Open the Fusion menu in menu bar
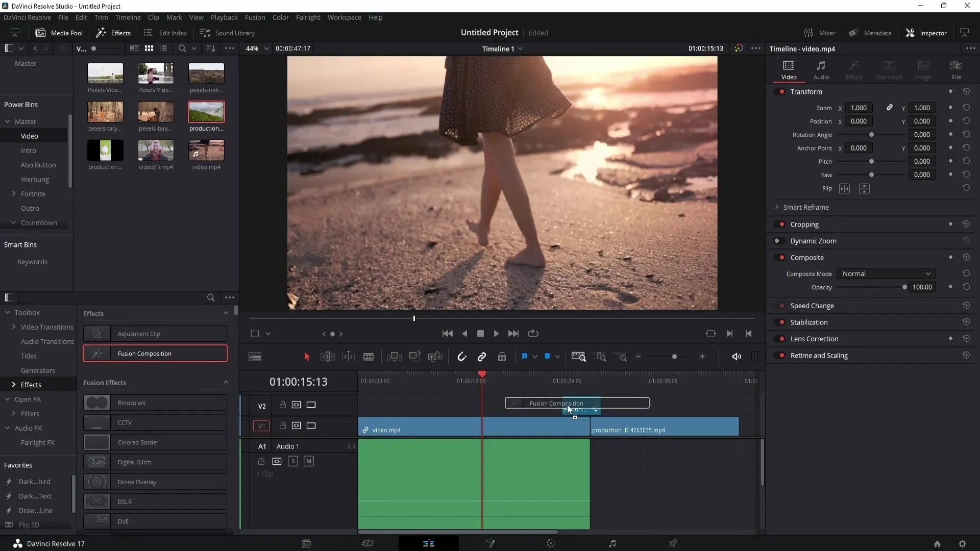980x551 pixels. coord(254,17)
